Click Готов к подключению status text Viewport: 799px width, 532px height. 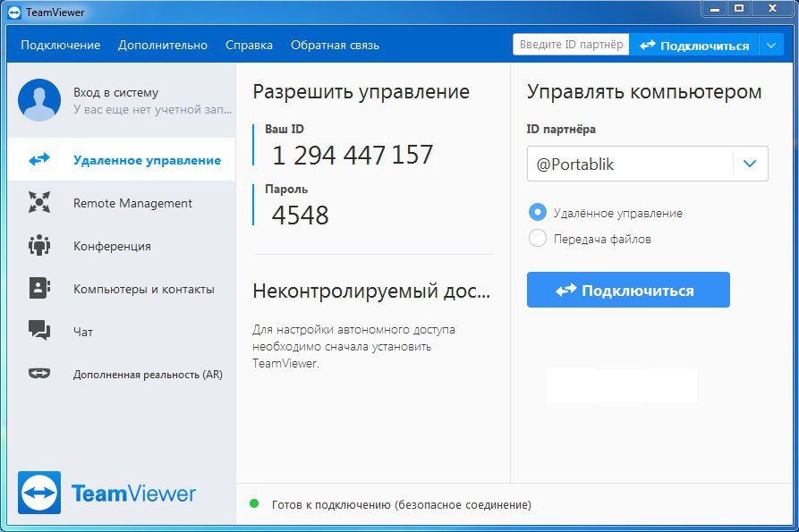pos(402,505)
